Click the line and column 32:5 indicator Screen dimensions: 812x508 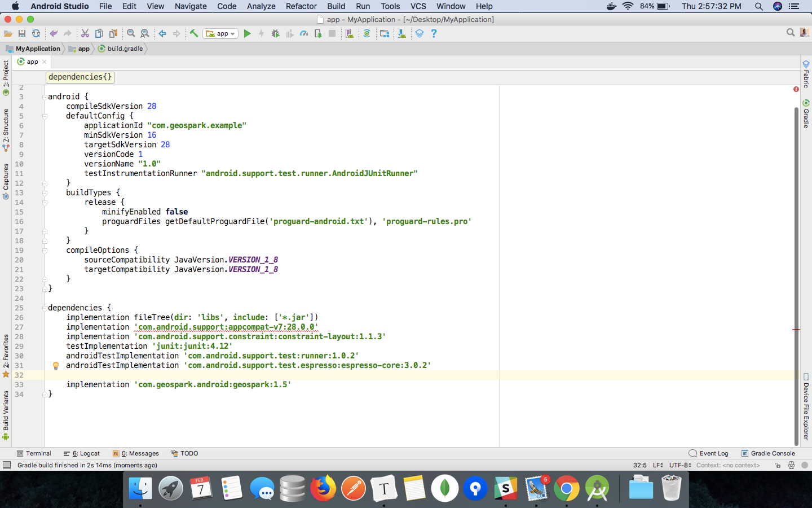click(x=640, y=465)
